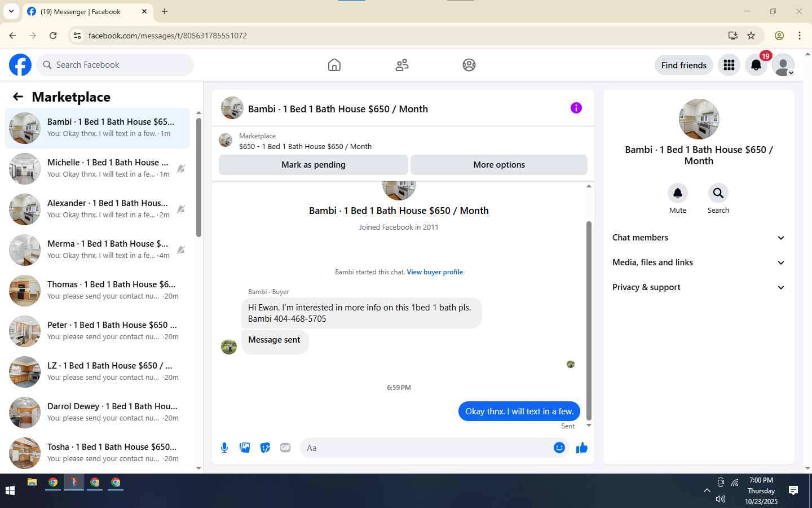The width and height of the screenshot is (812, 508).
Task: Attach a photo with the image icon
Action: [x=245, y=448]
